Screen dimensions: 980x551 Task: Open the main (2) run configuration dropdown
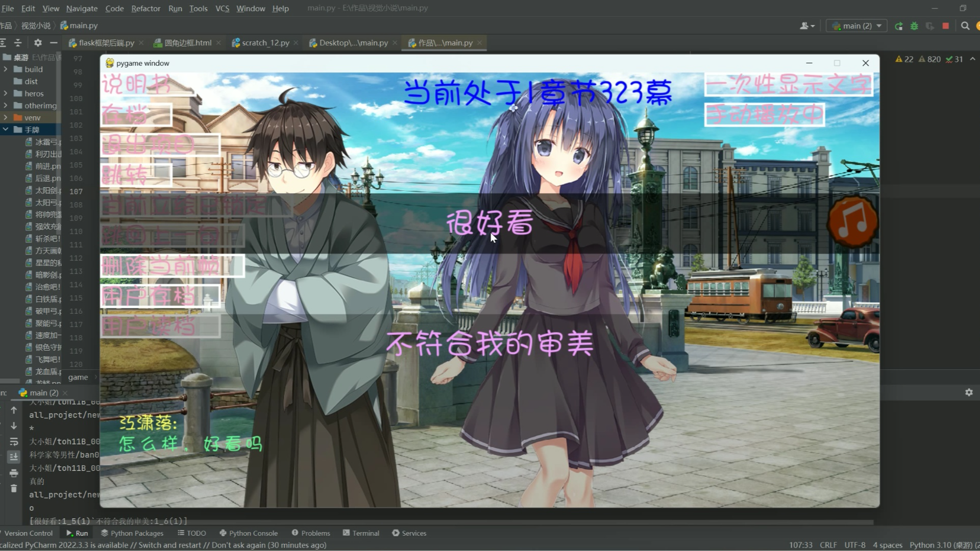click(x=857, y=26)
